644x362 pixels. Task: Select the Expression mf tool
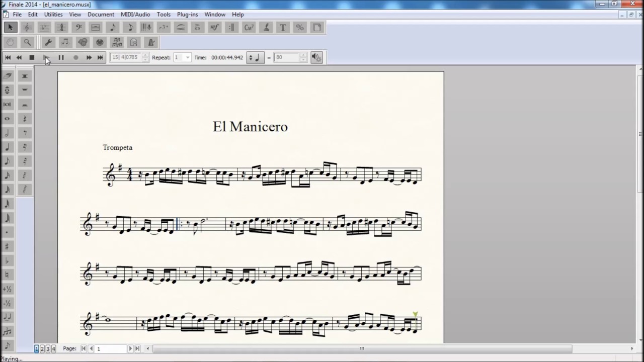[x=215, y=28]
